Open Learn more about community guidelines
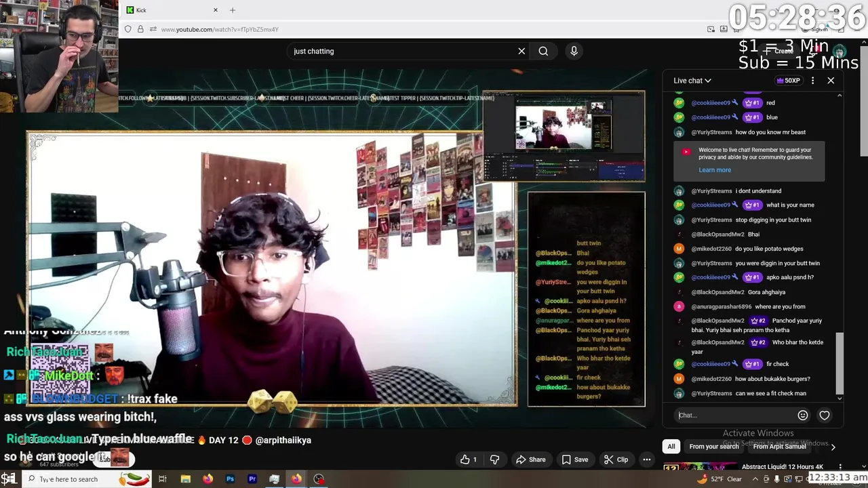This screenshot has height=488, width=868. 715,170
